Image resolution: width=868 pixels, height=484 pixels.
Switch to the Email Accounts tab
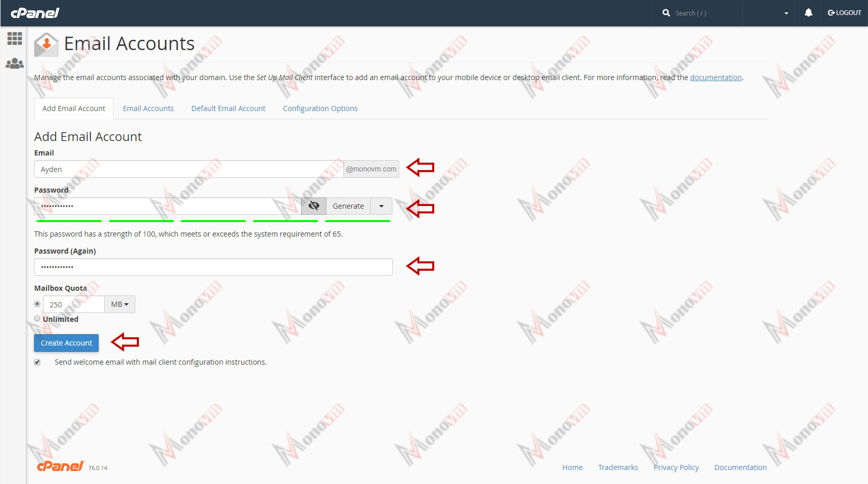(x=148, y=108)
